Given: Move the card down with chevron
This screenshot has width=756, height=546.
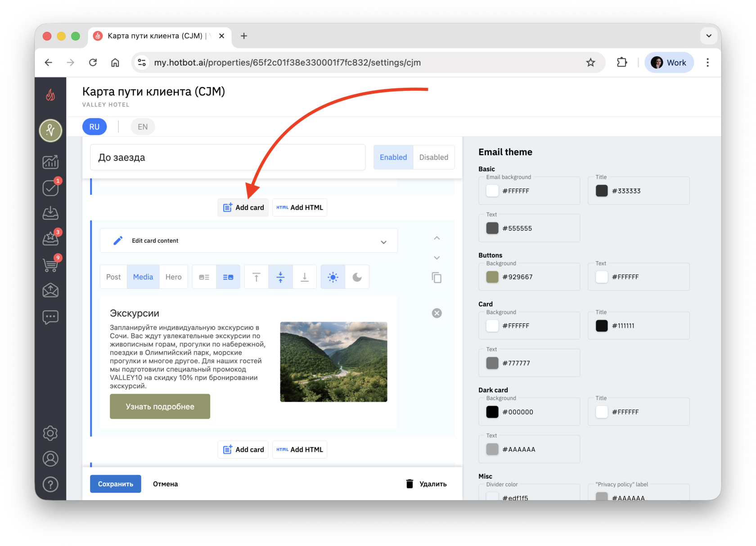Looking at the screenshot, I should [437, 258].
